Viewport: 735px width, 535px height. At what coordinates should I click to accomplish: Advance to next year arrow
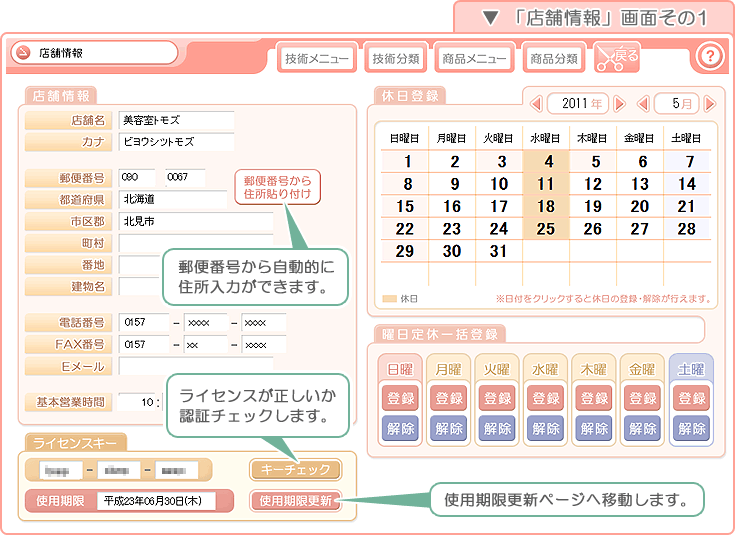tap(619, 103)
